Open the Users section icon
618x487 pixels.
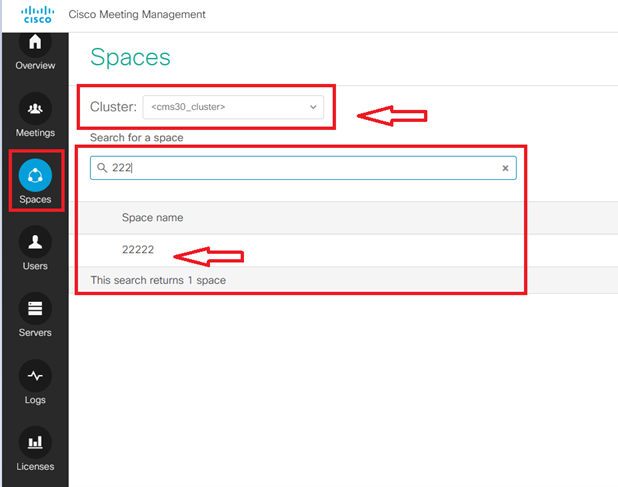[35, 242]
